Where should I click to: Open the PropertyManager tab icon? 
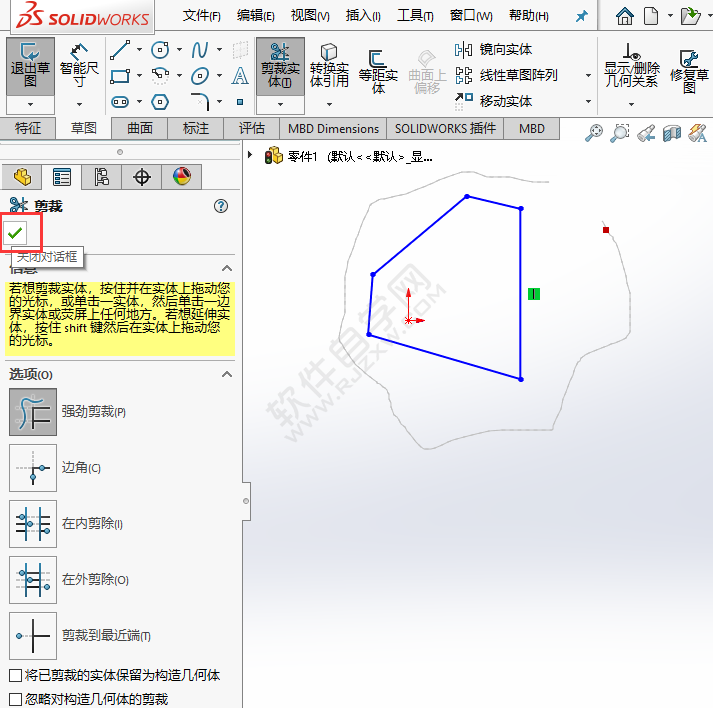(x=61, y=177)
